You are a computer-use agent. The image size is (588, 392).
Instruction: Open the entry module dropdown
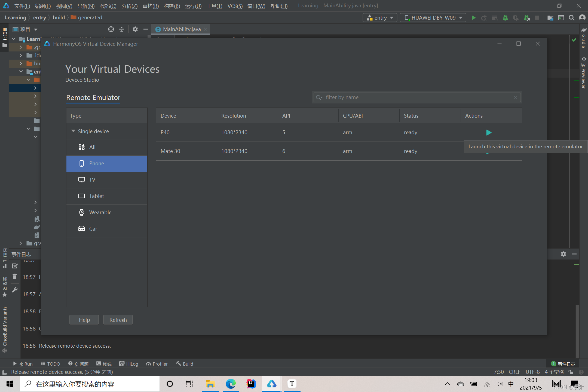[x=380, y=18]
